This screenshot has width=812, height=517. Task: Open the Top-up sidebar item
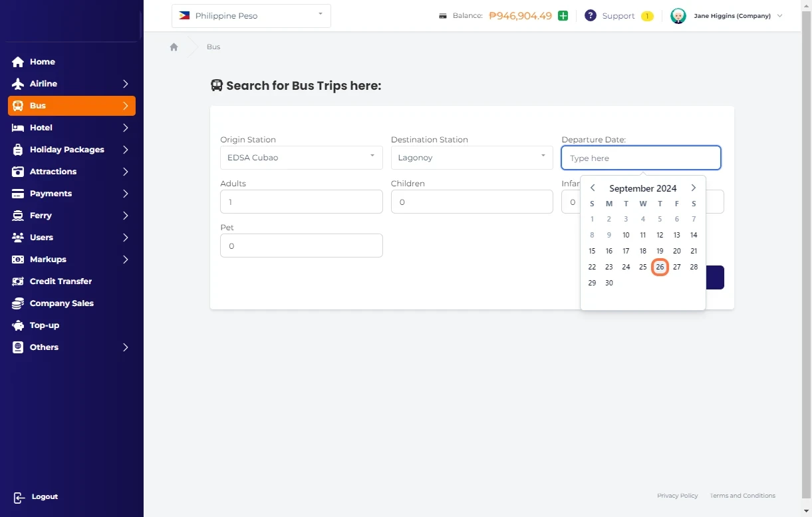pyautogui.click(x=44, y=325)
